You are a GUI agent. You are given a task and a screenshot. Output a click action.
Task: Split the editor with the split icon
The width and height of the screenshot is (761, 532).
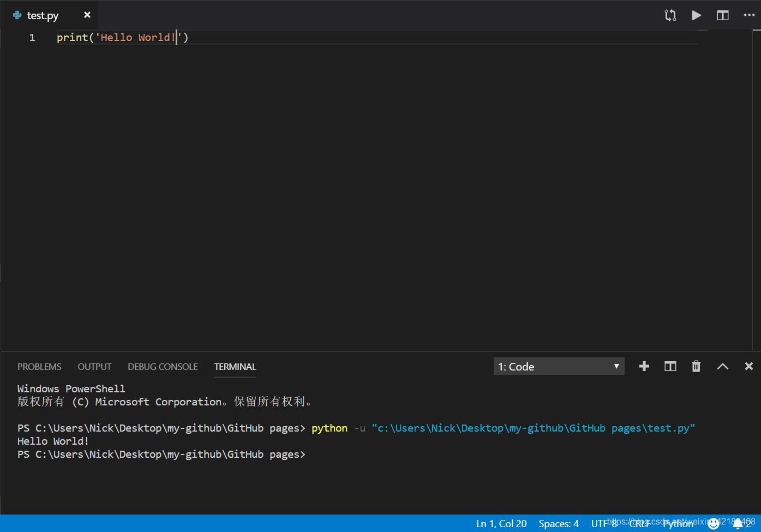723,15
